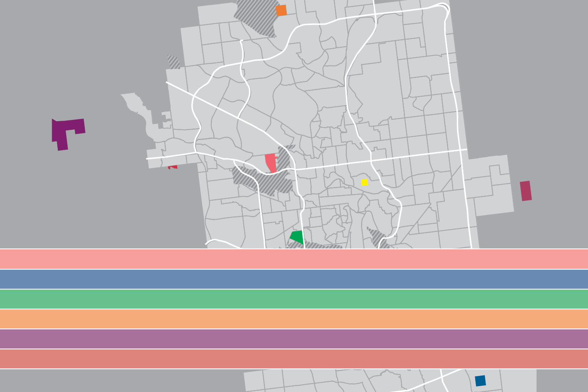The image size is (588, 392).
Task: Select the small dark red area on the west edge
Action: (x=173, y=167)
